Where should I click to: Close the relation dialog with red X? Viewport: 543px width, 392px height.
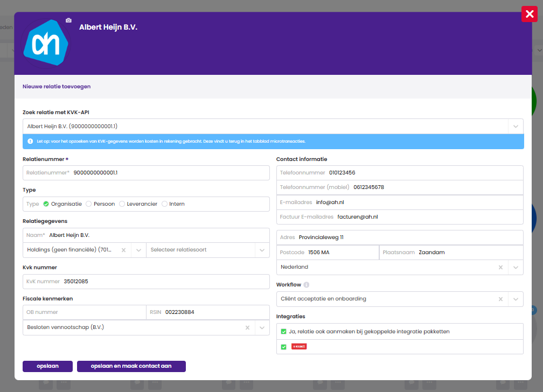point(529,14)
